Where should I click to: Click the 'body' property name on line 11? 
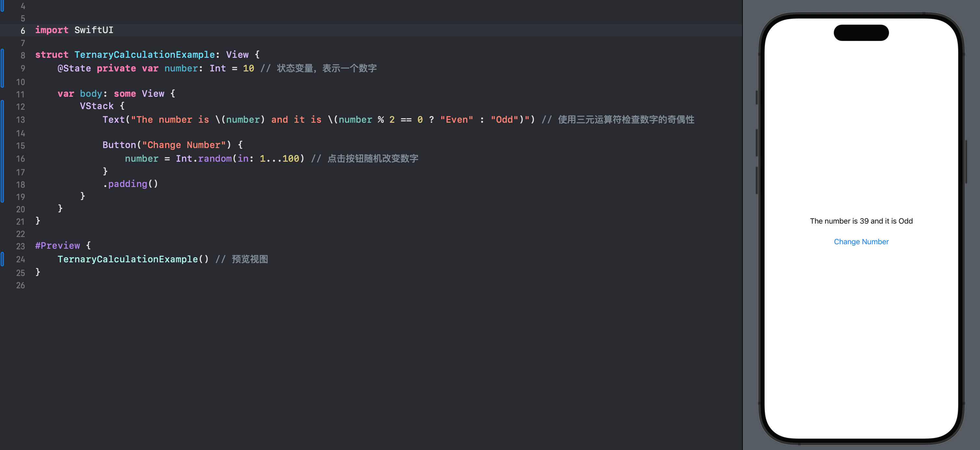(91, 94)
